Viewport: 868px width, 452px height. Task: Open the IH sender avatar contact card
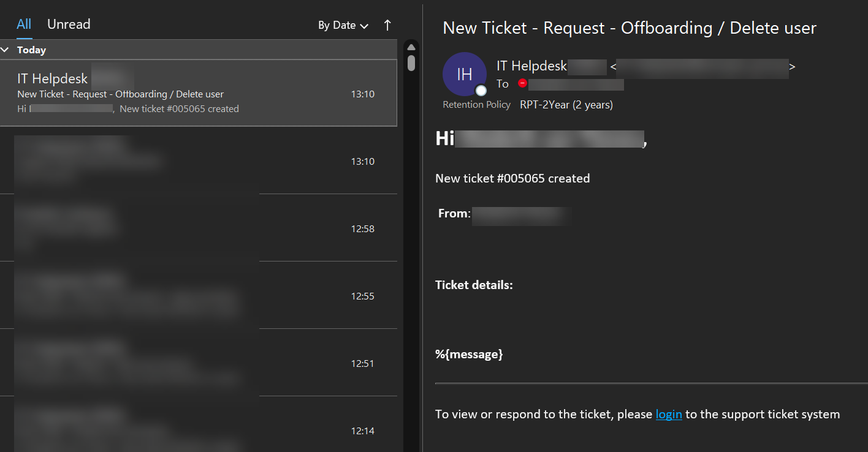(464, 74)
